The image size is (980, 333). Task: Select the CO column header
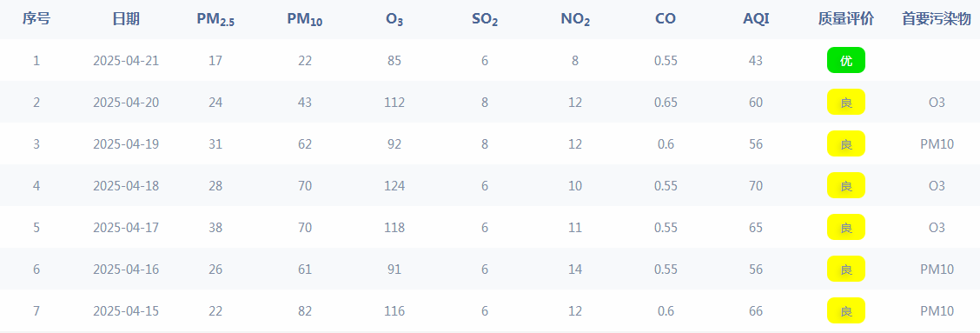point(665,19)
